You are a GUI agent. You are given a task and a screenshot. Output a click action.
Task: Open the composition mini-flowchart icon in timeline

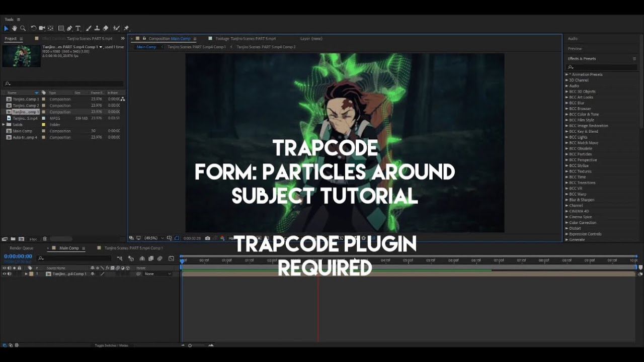120,258
